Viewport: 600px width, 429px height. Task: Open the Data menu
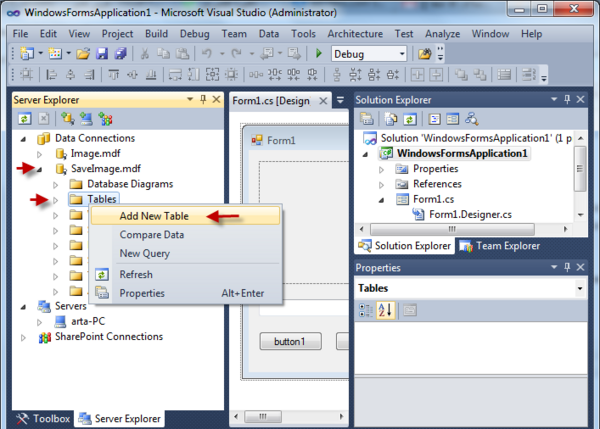point(269,34)
